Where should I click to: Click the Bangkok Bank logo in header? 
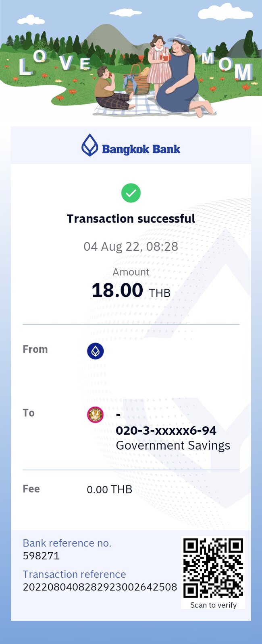pos(131,145)
